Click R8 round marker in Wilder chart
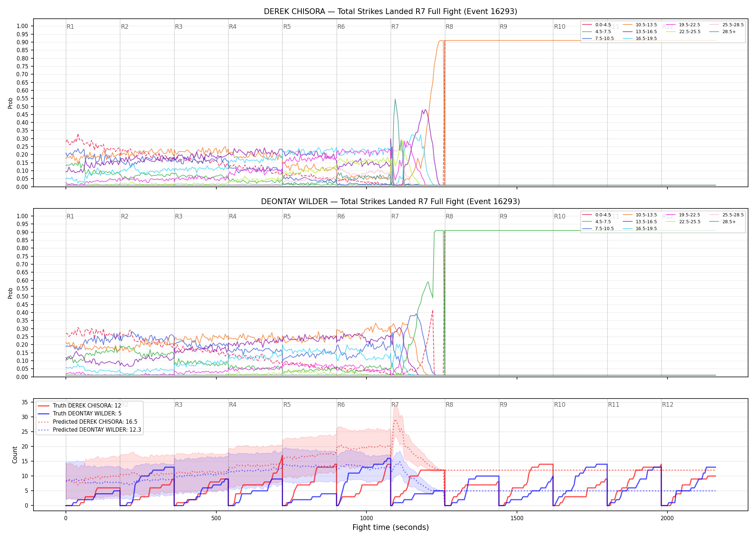The height and width of the screenshot is (540, 756). point(449,216)
